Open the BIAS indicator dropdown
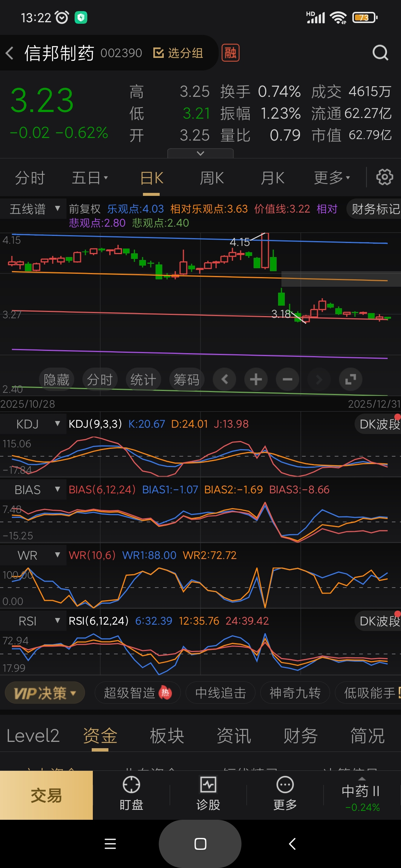401x868 pixels. click(33, 490)
